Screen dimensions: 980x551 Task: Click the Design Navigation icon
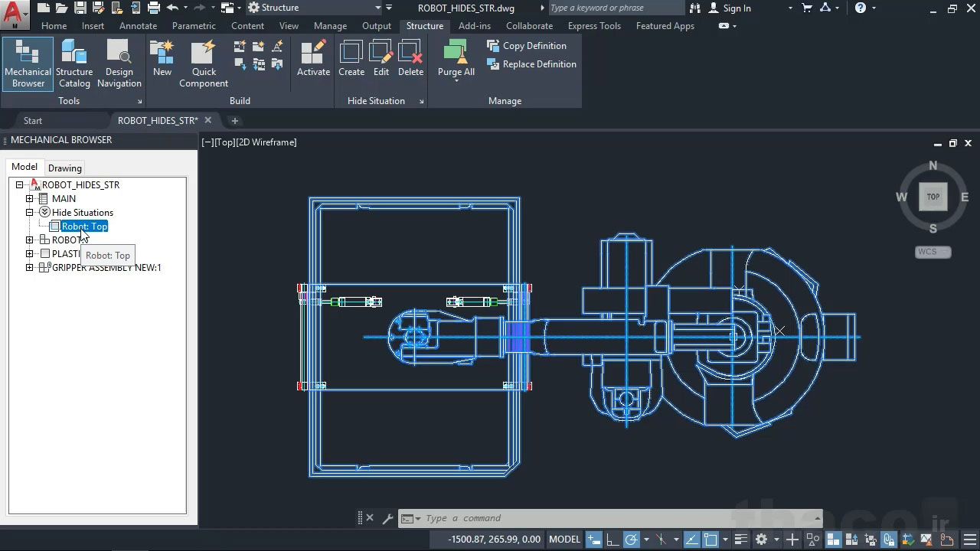point(119,63)
